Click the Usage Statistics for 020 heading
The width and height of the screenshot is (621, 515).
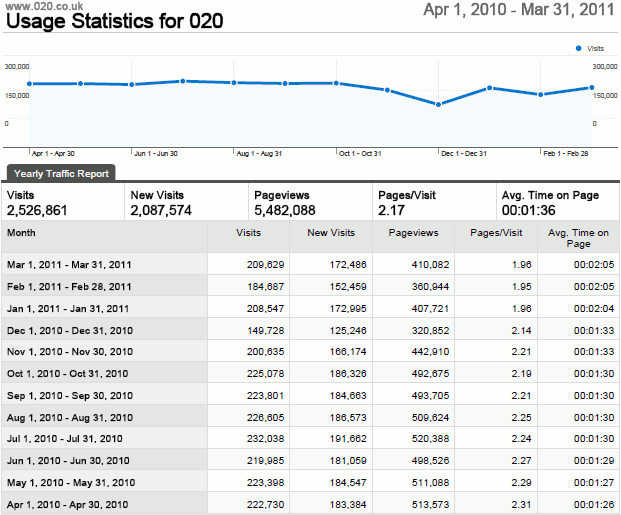[114, 21]
